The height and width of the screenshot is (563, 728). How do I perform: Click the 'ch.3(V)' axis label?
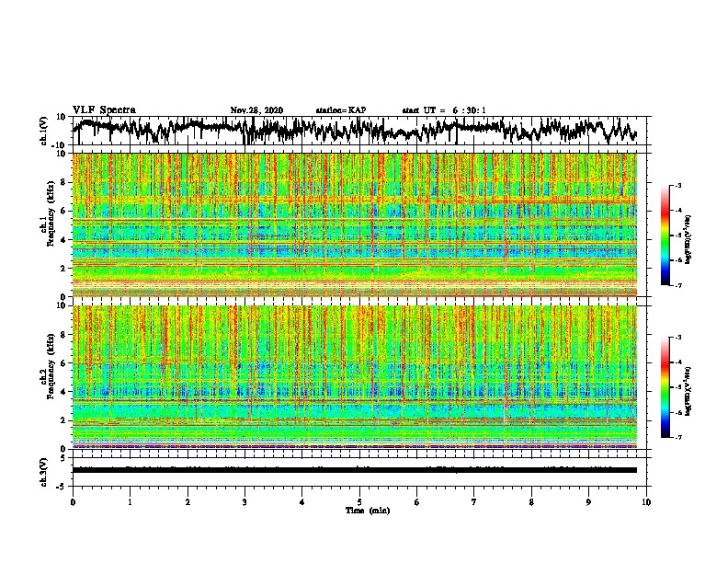click(x=44, y=472)
